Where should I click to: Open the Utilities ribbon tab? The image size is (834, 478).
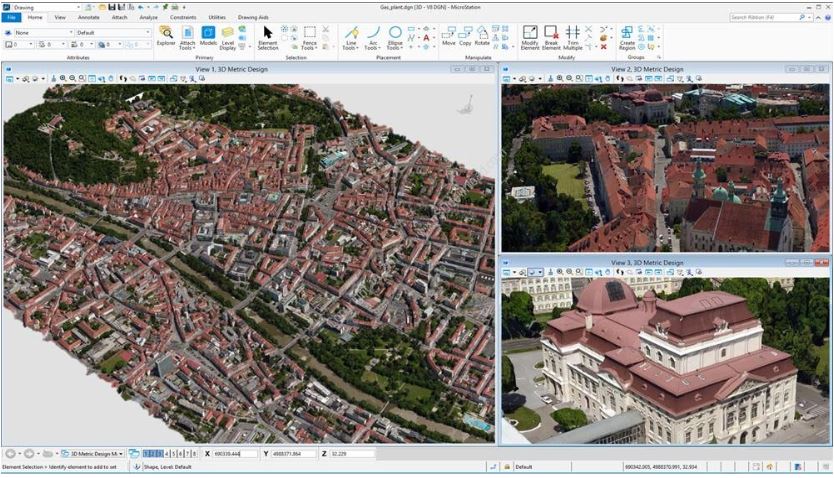click(x=217, y=17)
